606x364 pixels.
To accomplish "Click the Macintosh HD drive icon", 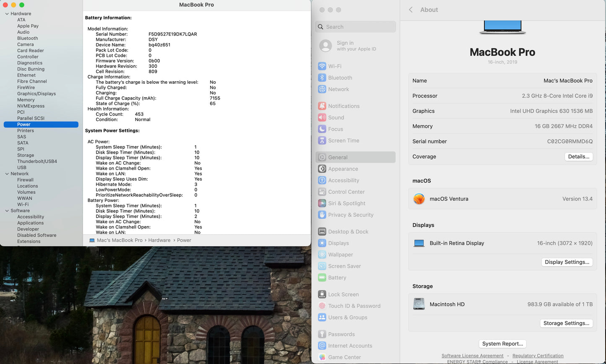I will click(419, 305).
